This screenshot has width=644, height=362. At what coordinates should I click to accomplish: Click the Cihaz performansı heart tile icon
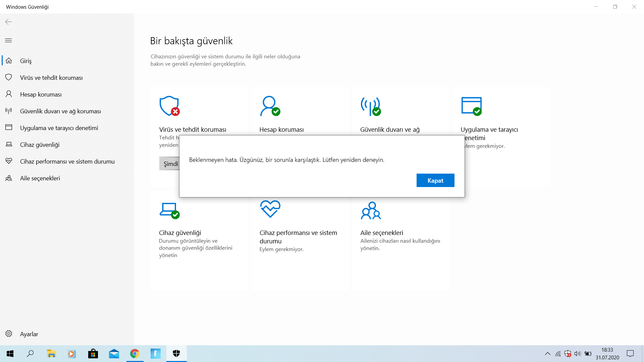270,209
